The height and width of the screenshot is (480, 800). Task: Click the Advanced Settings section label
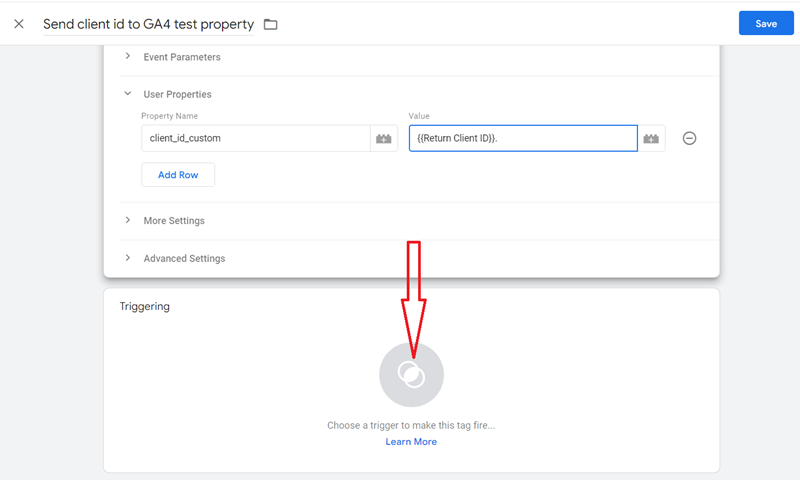pyautogui.click(x=184, y=258)
